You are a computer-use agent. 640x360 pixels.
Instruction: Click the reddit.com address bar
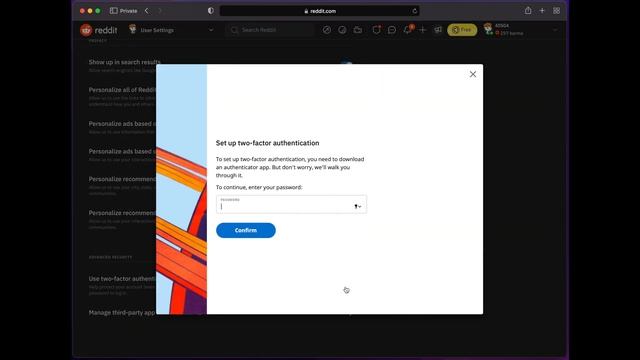(x=320, y=11)
